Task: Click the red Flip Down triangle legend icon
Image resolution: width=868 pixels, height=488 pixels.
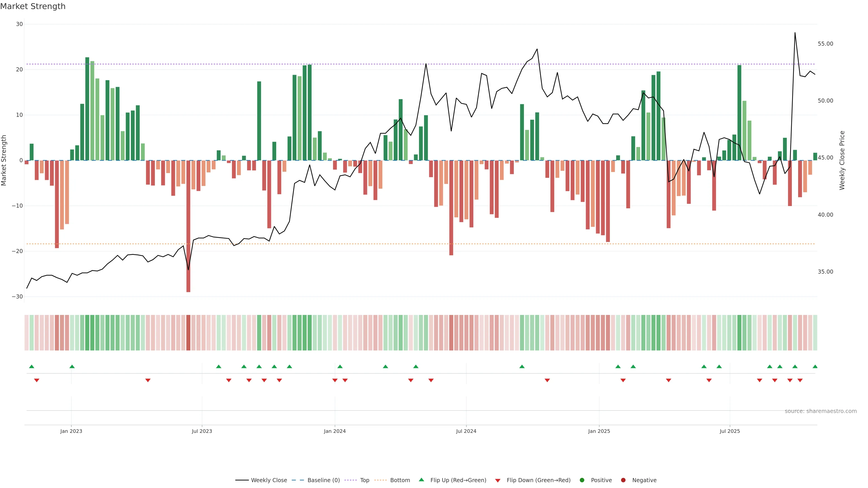Action: tap(498, 481)
